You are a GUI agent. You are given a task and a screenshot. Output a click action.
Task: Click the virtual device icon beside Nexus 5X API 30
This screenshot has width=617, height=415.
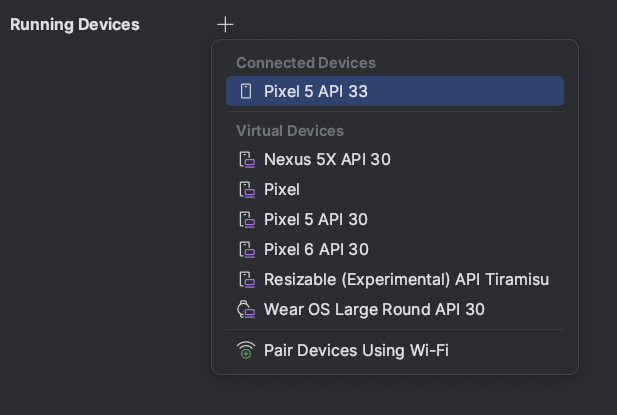pos(246,159)
